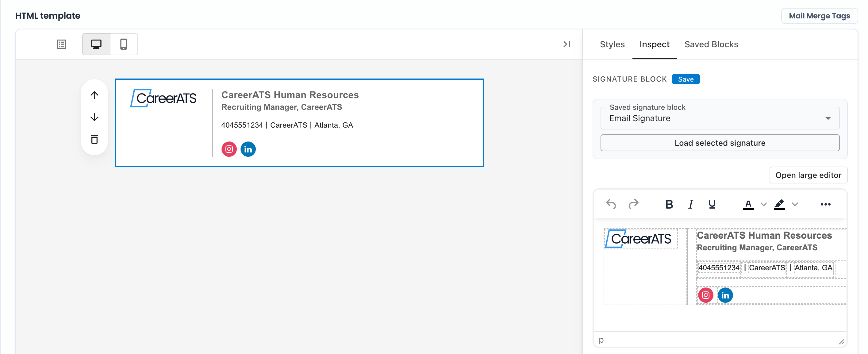868x354 pixels.
Task: Click Open large editor button
Action: tap(808, 175)
